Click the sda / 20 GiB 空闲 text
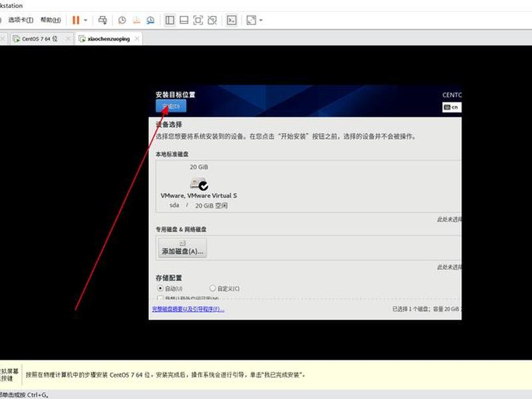 coord(198,205)
